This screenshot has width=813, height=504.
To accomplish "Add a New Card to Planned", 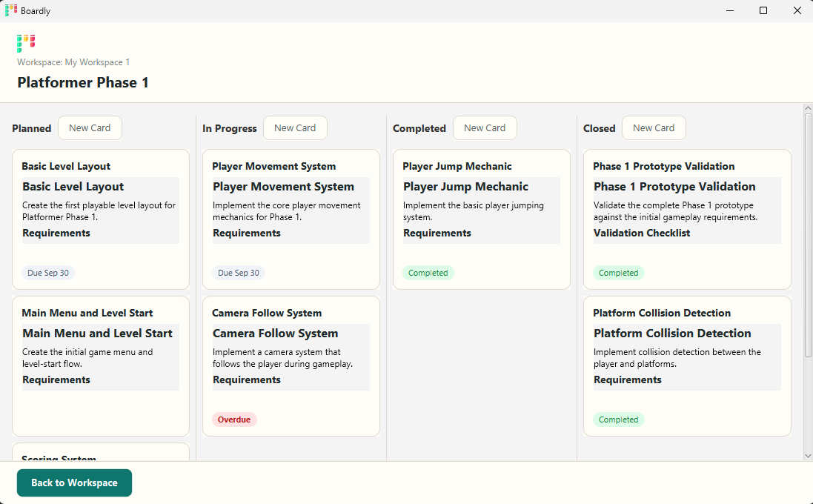I will (90, 128).
